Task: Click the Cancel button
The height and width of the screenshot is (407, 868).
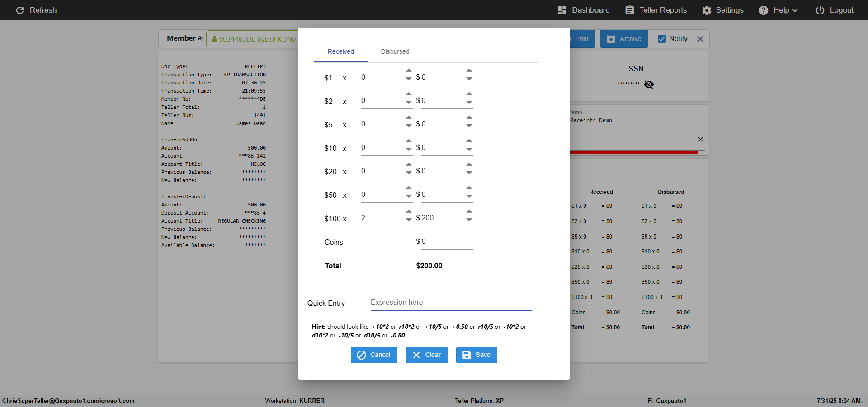Action: pyautogui.click(x=374, y=355)
